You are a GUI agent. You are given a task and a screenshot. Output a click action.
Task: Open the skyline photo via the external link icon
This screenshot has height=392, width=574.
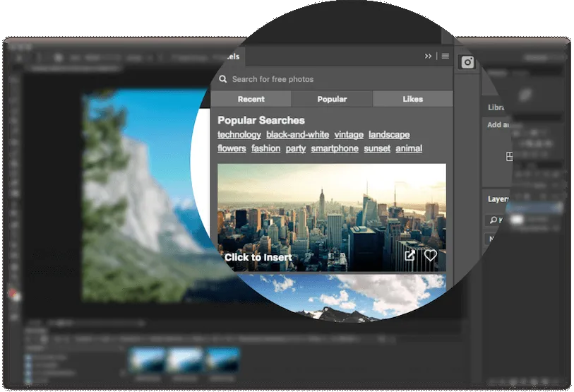[410, 256]
